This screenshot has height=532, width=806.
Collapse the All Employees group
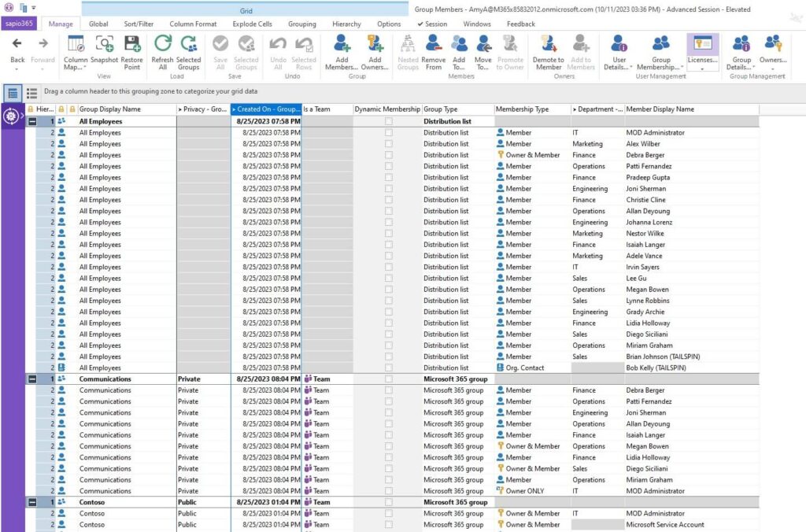point(32,122)
